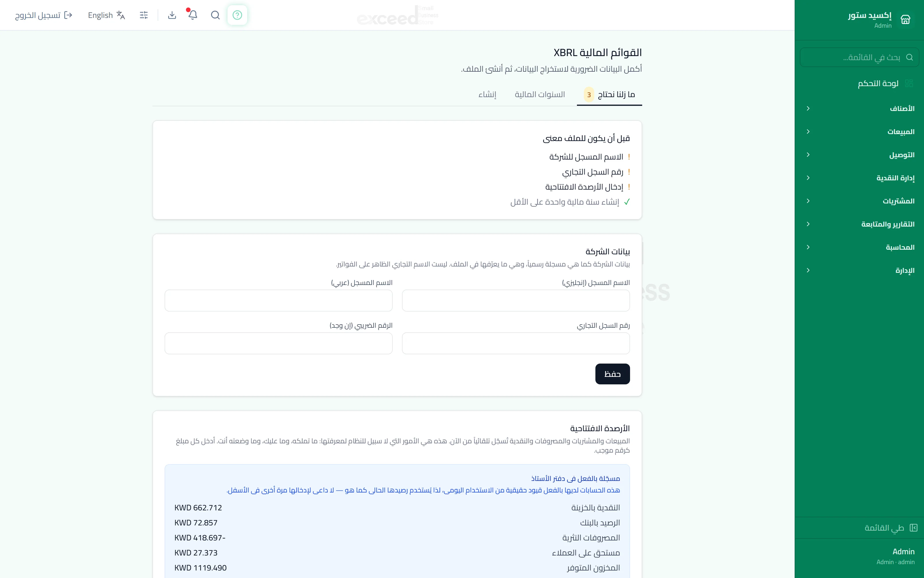Click the مسجّلة بالفعل في دفتر الأستاذ notice title
Viewport: 924px width, 578px height.
pos(575,478)
